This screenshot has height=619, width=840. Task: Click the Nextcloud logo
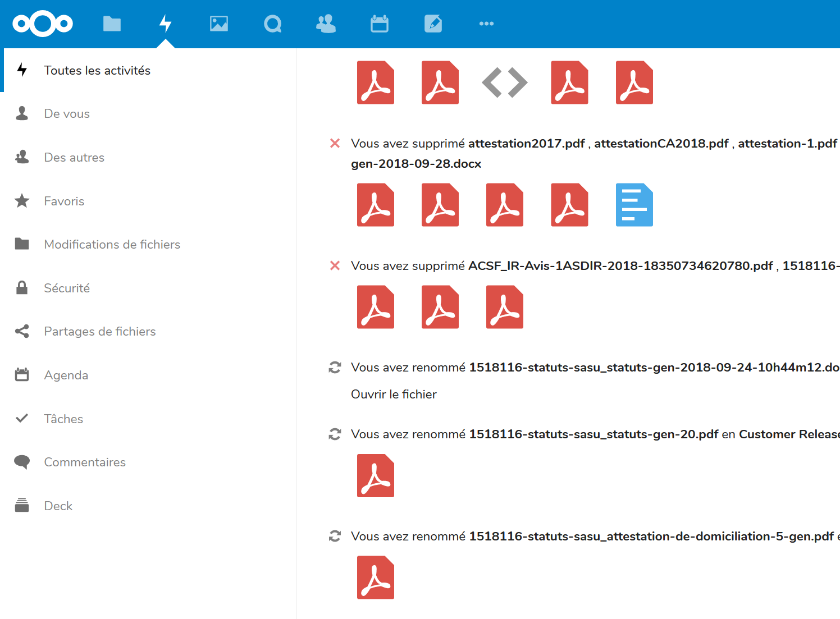(x=43, y=24)
